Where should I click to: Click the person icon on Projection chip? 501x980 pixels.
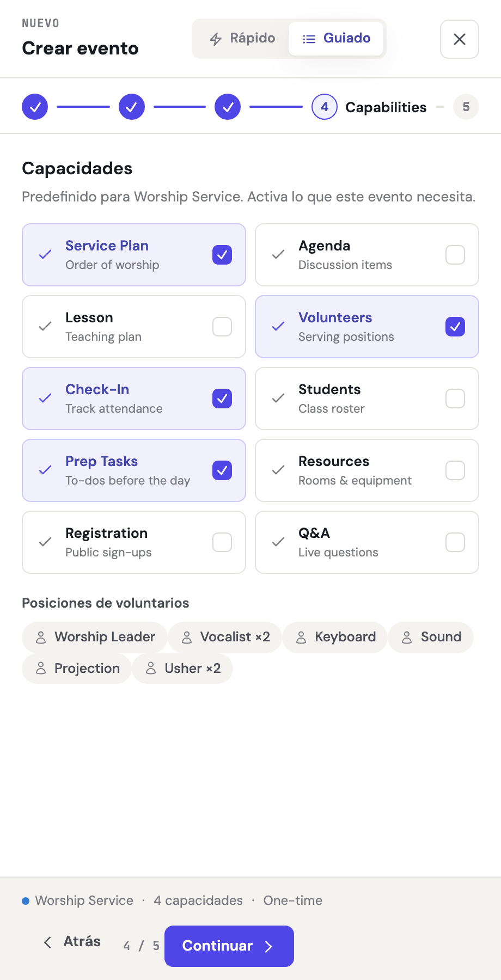click(41, 669)
